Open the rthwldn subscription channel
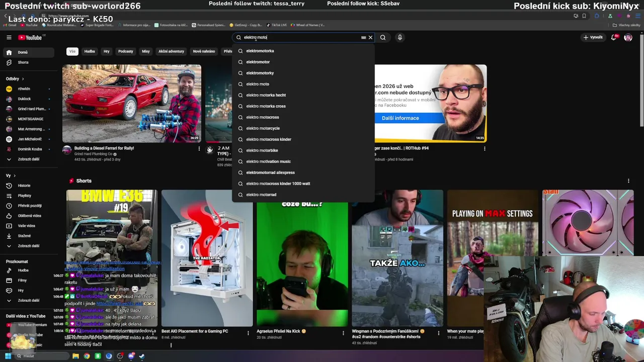Screen dimensions: 644x362 tap(29, 89)
